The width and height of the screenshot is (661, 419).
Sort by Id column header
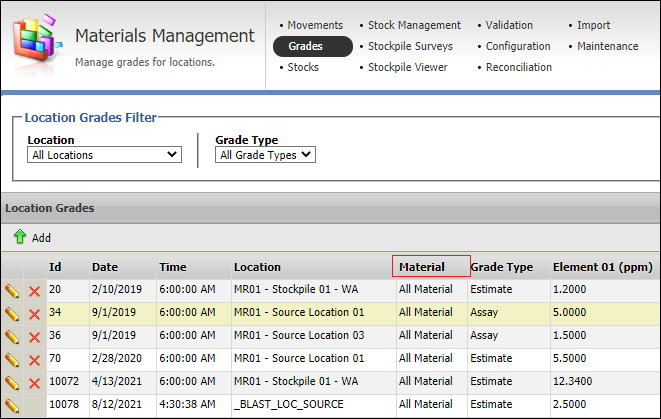(x=55, y=267)
